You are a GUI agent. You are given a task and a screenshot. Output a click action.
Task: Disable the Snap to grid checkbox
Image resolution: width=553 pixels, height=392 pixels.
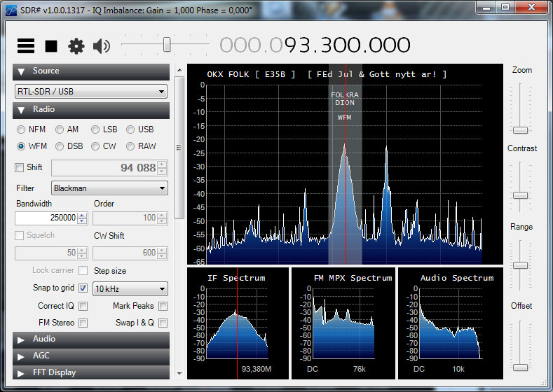(83, 288)
